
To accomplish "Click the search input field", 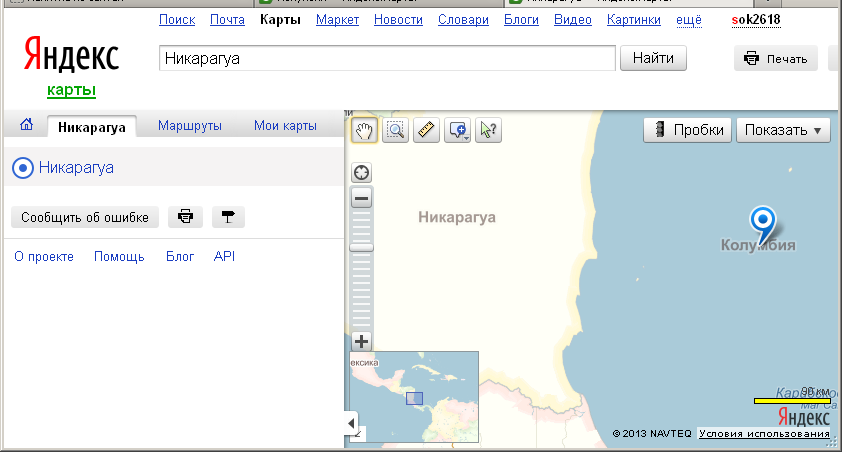I will pyautogui.click(x=387, y=59).
